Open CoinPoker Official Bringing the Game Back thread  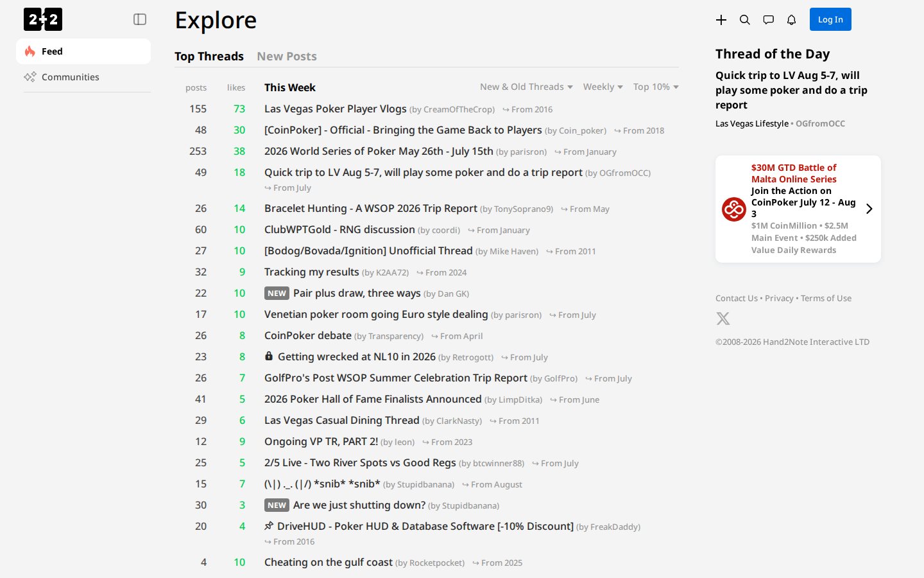click(x=403, y=130)
